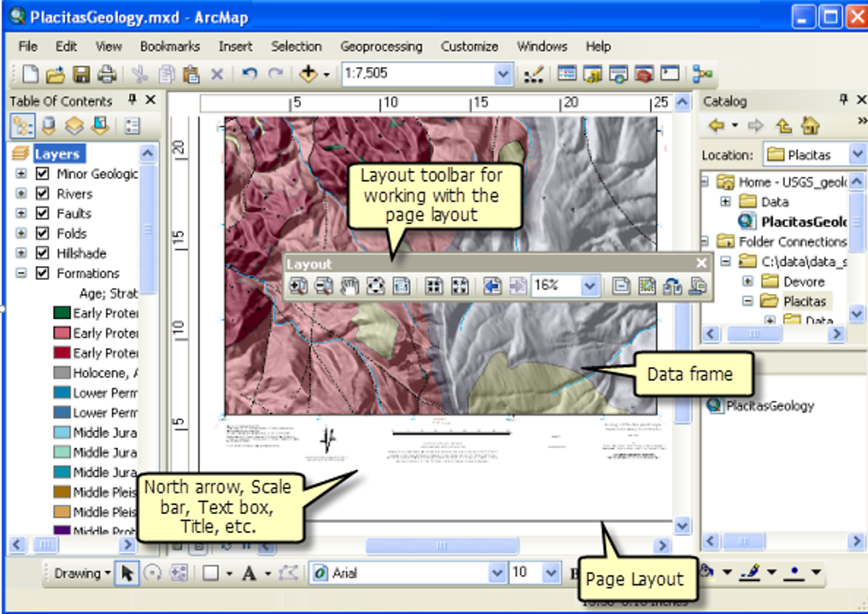Select the layout Zoom In tool
Viewport: 868px width, 614px height.
(x=298, y=286)
